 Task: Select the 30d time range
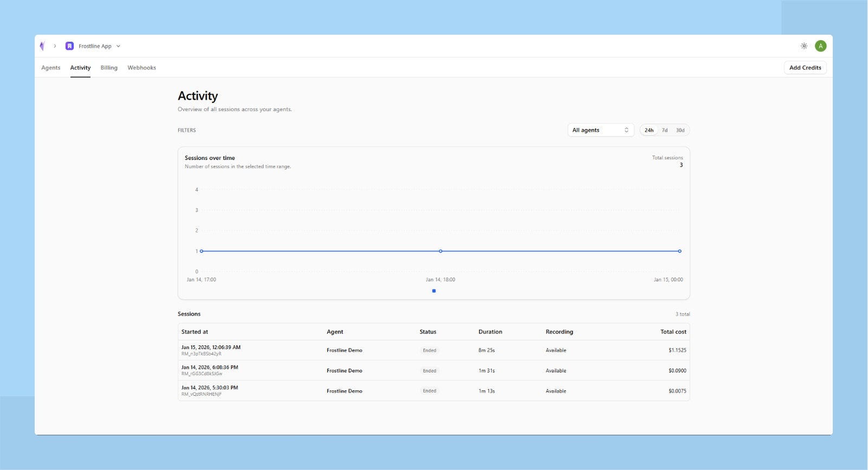click(680, 130)
